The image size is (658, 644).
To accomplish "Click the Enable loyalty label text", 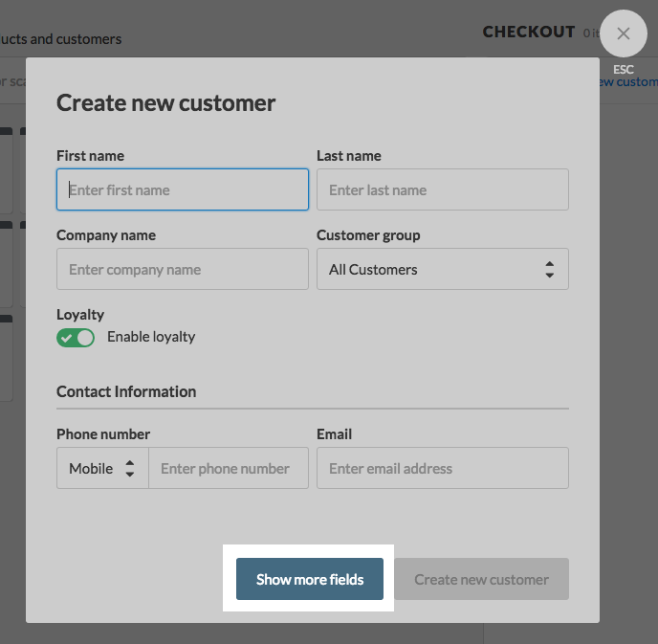I will [151, 337].
